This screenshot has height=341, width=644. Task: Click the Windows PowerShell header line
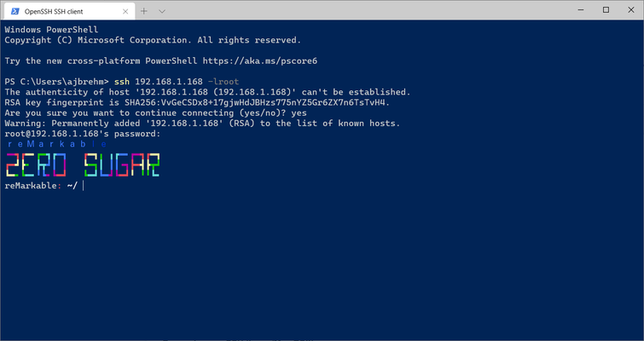click(51, 30)
